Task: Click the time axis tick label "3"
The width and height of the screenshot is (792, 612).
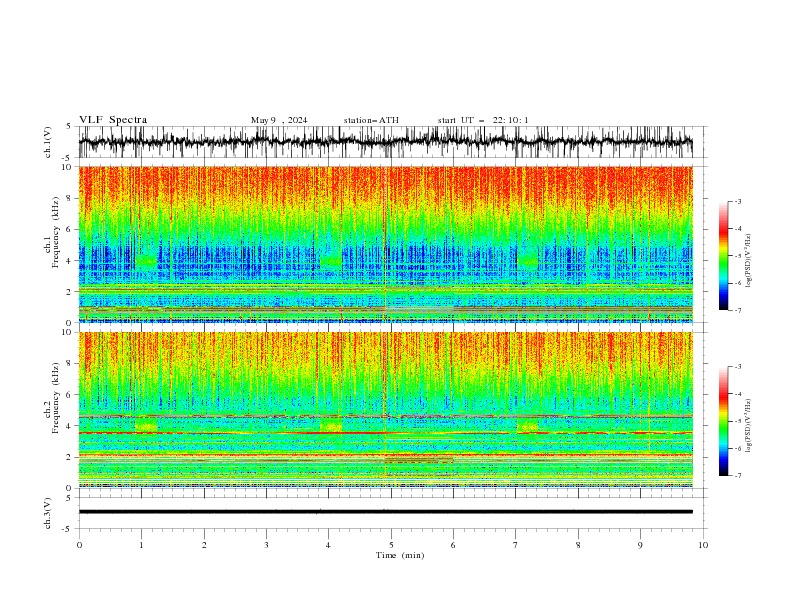Action: 266,545
